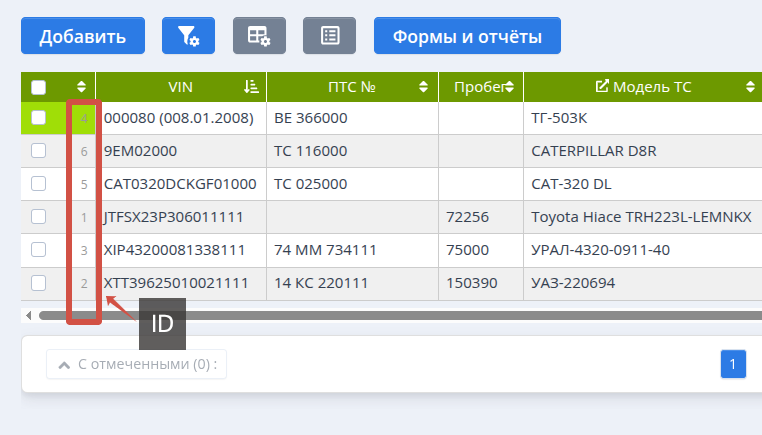Viewport: 762px width, 435px height.
Task: Expand the 'С отмеченными (0)' dropdown
Action: pyautogui.click(x=136, y=364)
